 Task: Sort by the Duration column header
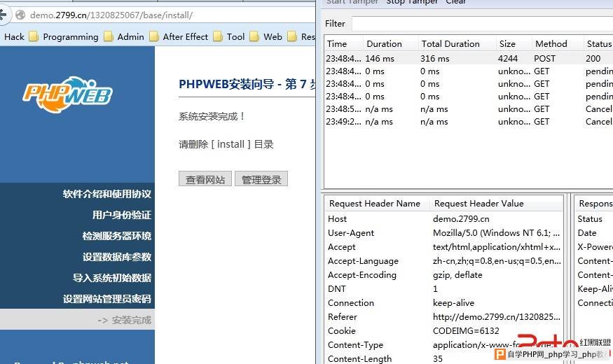(x=390, y=43)
